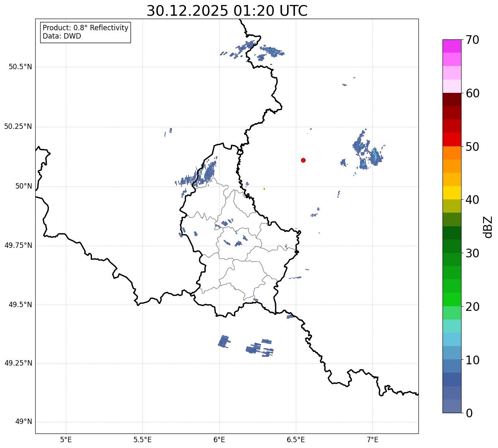This screenshot has width=498, height=448.
Task: Click the colorbar tick label "70"
Action: click(x=472, y=40)
